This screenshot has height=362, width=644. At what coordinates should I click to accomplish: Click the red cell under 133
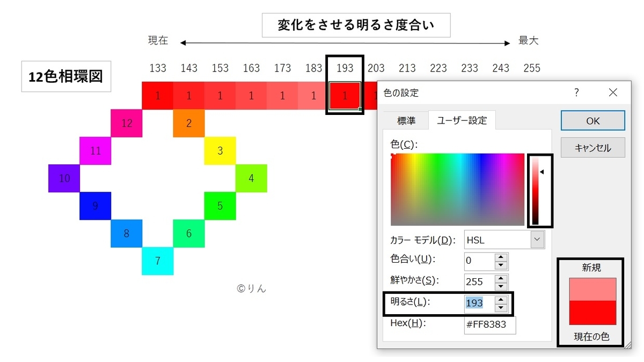[157, 96]
